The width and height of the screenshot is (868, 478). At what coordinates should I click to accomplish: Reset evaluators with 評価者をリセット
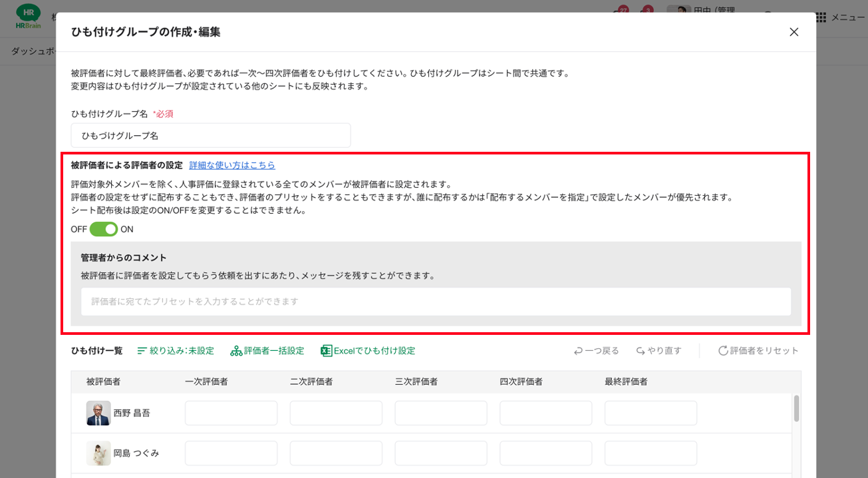758,351
